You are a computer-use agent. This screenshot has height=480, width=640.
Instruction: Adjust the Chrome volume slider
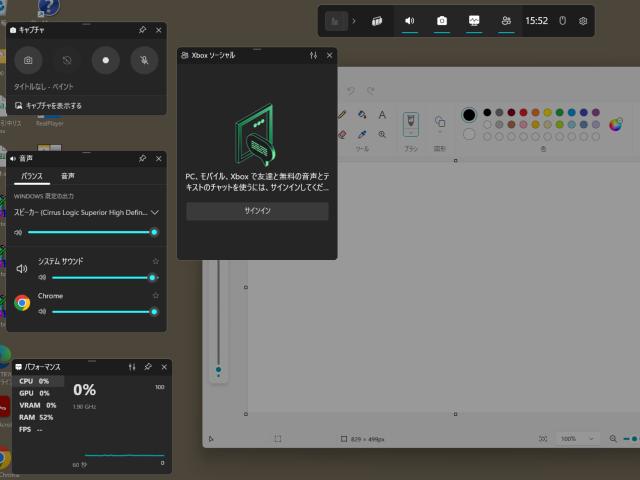coord(105,312)
